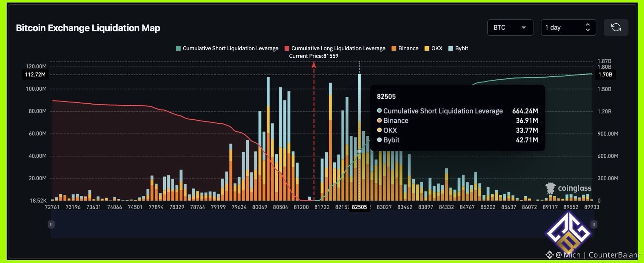Click the 1.20B right-axis label
Viewport: 644px width, 263px height.
[x=604, y=111]
